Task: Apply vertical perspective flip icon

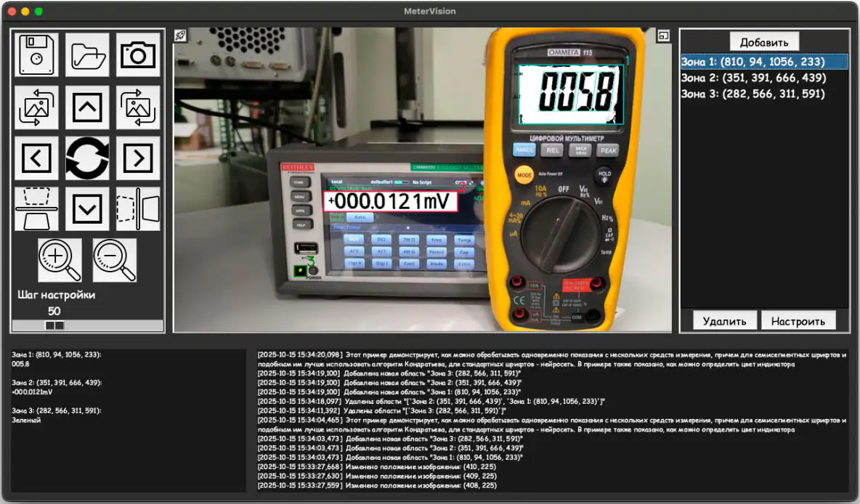Action: pyautogui.click(x=36, y=209)
